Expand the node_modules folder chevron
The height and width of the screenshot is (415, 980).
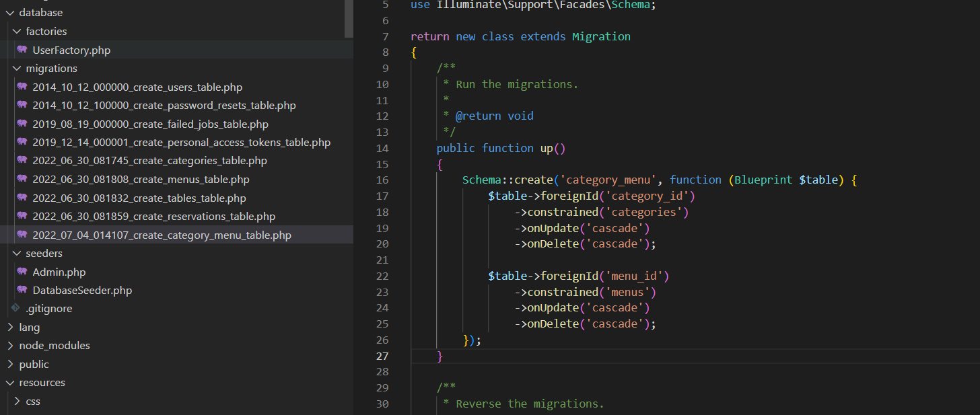[x=10, y=346]
